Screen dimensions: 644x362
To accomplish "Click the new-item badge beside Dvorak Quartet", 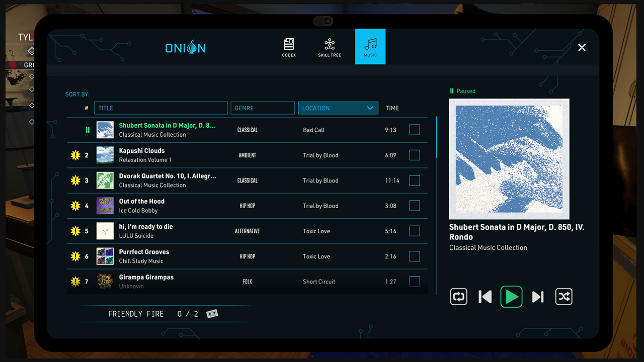I will pyautogui.click(x=75, y=180).
